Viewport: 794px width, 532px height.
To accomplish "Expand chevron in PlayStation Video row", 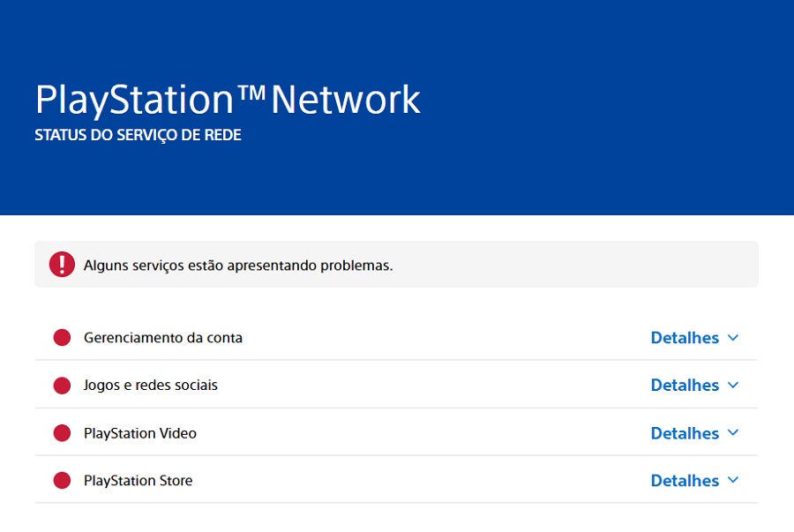I will [x=733, y=433].
